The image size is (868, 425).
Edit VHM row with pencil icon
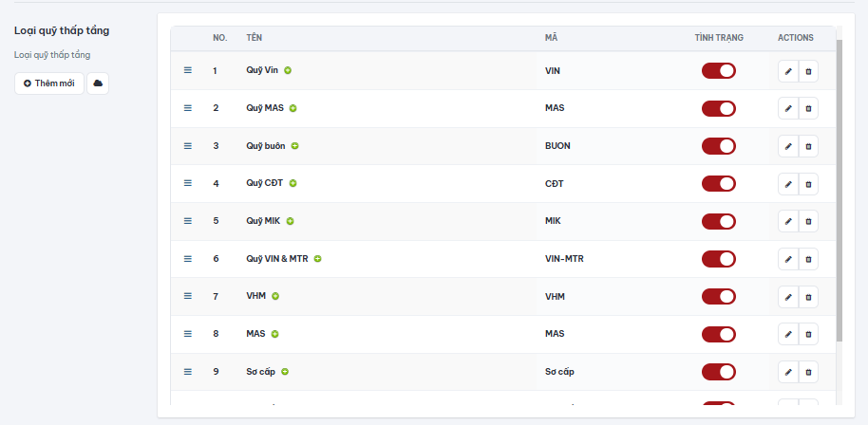pos(788,297)
